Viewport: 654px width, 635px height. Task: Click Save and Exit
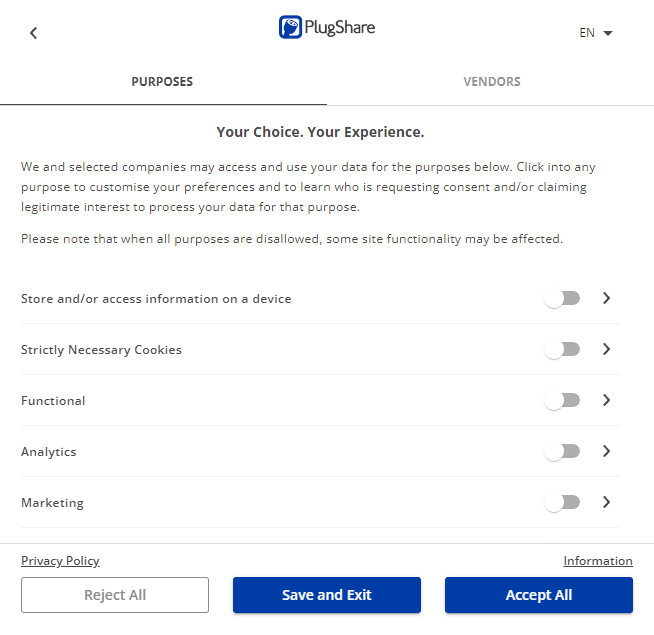coord(327,595)
